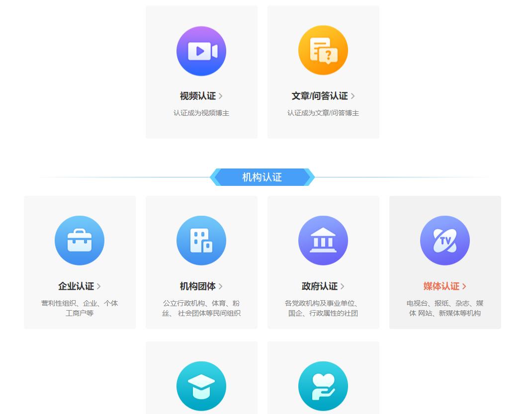Click the graduation cap icon at bottom
The image size is (532, 414).
[201, 386]
